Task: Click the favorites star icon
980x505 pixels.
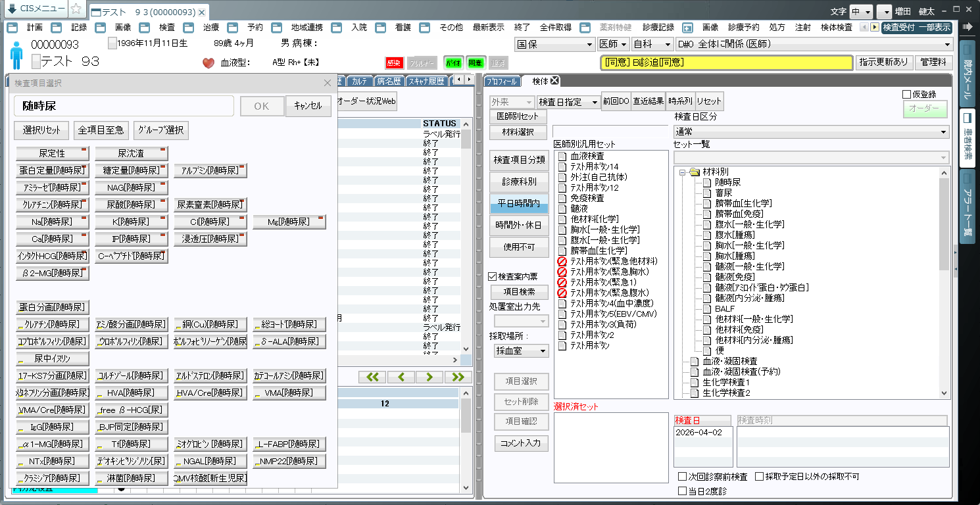Action: (76, 9)
